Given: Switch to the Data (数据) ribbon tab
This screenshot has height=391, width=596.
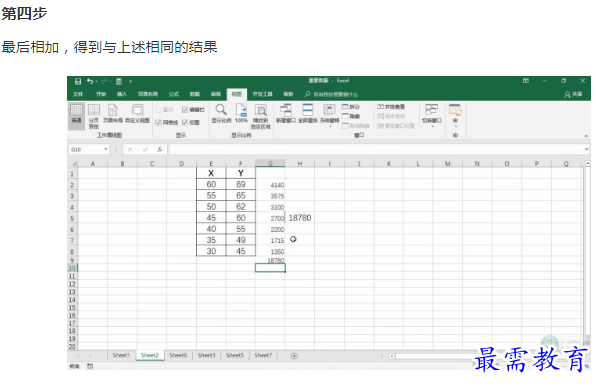Looking at the screenshot, I should [x=195, y=94].
